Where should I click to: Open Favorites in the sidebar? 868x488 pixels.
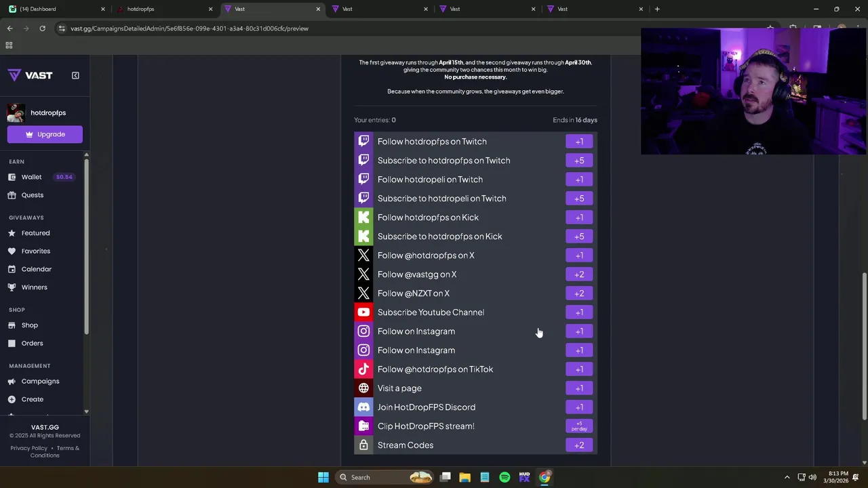point(35,251)
